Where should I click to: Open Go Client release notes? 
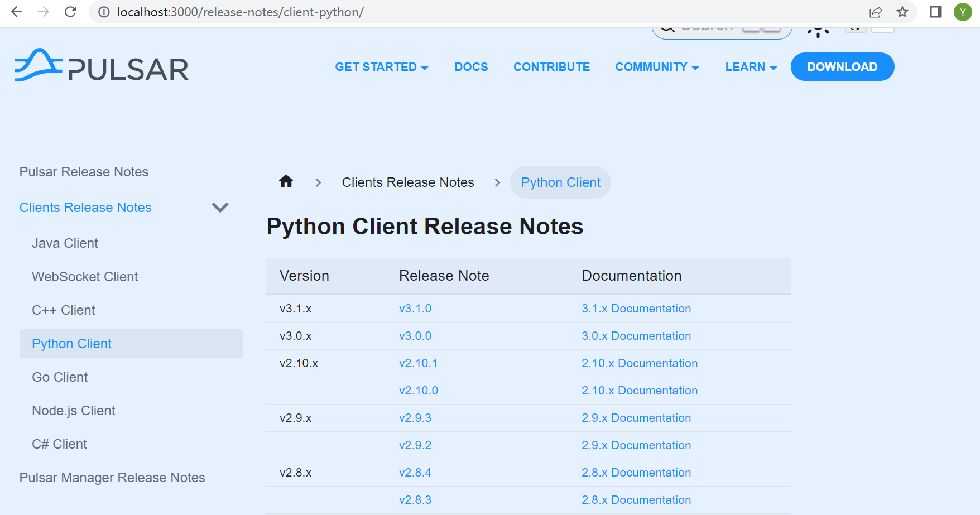(x=60, y=377)
